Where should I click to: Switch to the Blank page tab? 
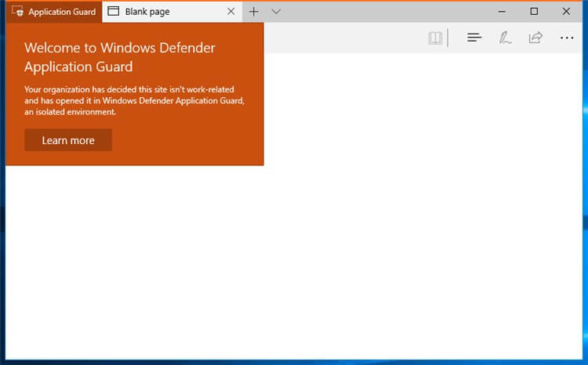tap(172, 12)
